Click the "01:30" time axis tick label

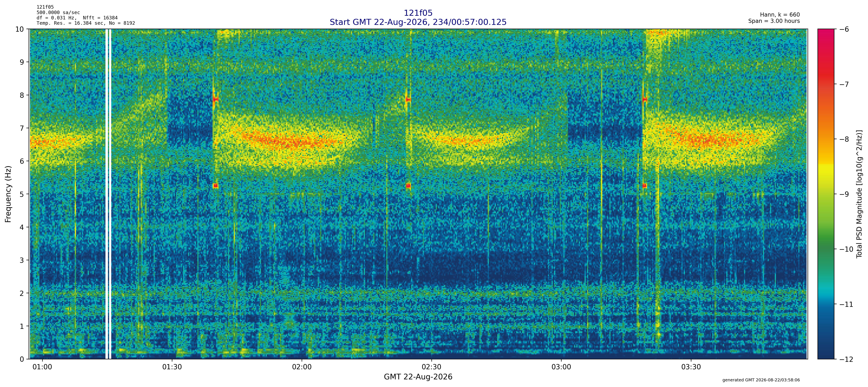[x=172, y=367]
